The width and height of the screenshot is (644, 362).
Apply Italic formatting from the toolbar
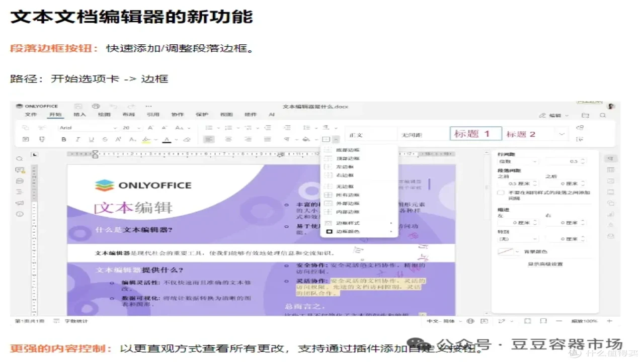point(77,139)
